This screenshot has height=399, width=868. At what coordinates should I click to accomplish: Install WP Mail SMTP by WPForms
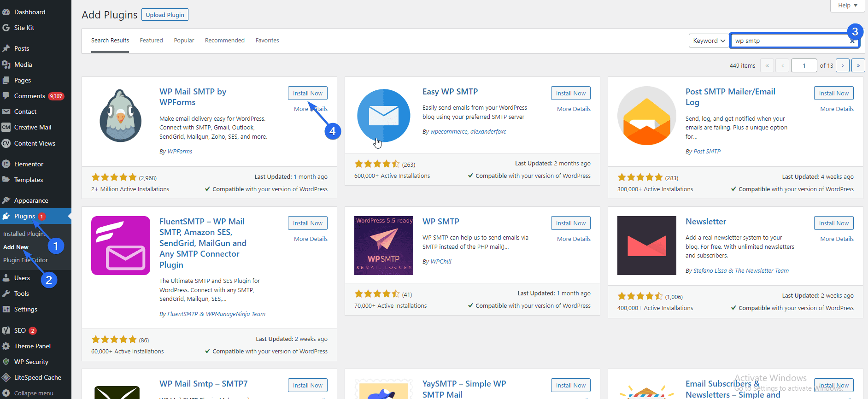308,93
